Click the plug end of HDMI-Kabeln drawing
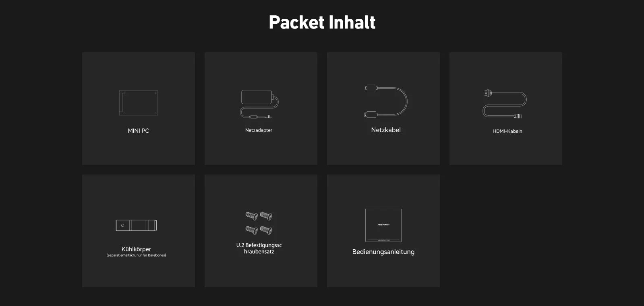Screen dimensions: 644x306 click(x=488, y=93)
